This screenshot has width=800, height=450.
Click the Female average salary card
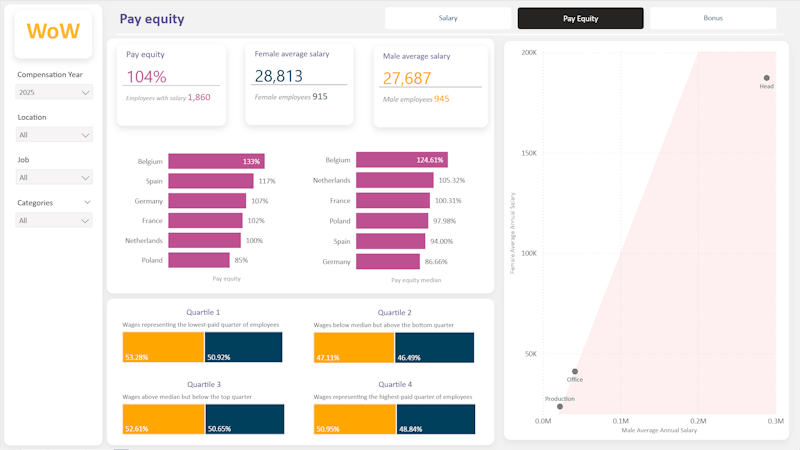(x=299, y=84)
